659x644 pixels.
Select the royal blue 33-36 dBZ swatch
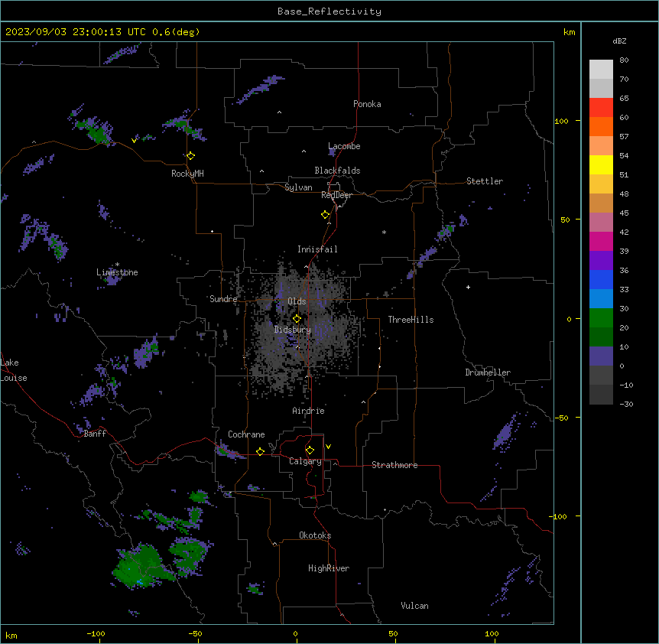pos(601,279)
